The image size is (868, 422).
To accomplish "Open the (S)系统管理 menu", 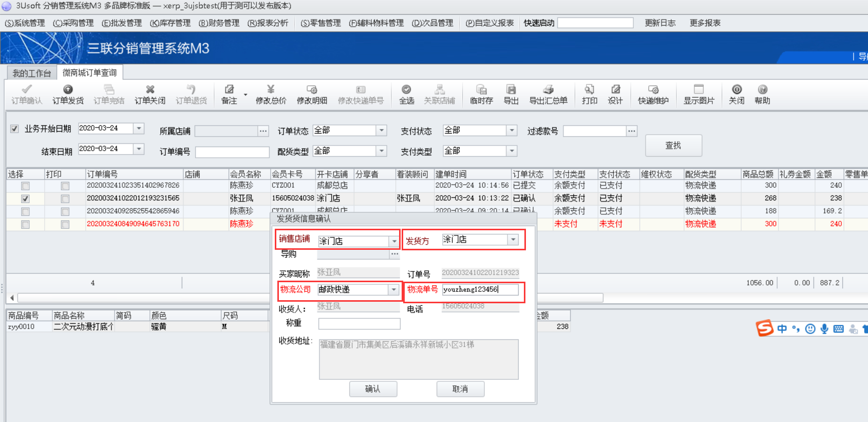I will click(x=25, y=23).
